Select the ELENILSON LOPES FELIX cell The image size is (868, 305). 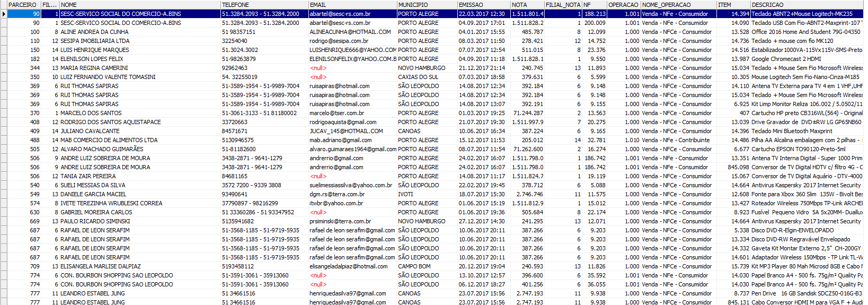[140, 59]
